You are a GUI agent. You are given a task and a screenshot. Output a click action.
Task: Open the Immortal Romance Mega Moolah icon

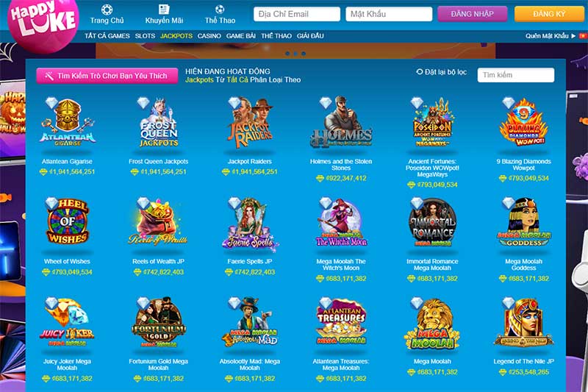[432, 222]
